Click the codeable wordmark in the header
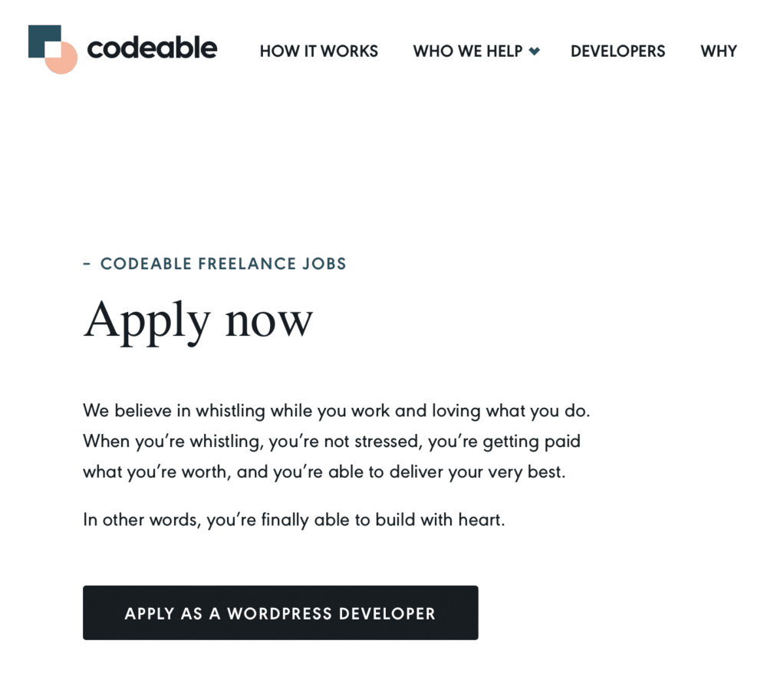Viewport: 767px width, 700px height. pyautogui.click(x=152, y=49)
